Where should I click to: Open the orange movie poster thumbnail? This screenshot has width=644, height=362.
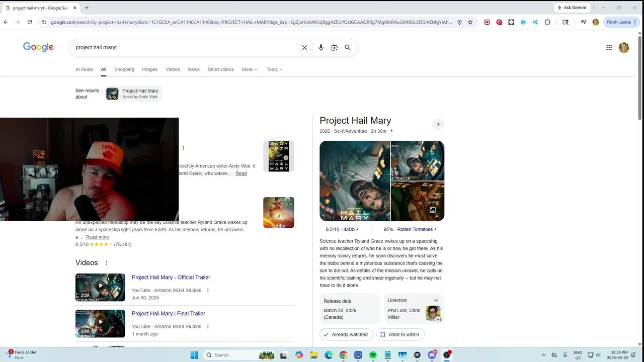point(279,212)
